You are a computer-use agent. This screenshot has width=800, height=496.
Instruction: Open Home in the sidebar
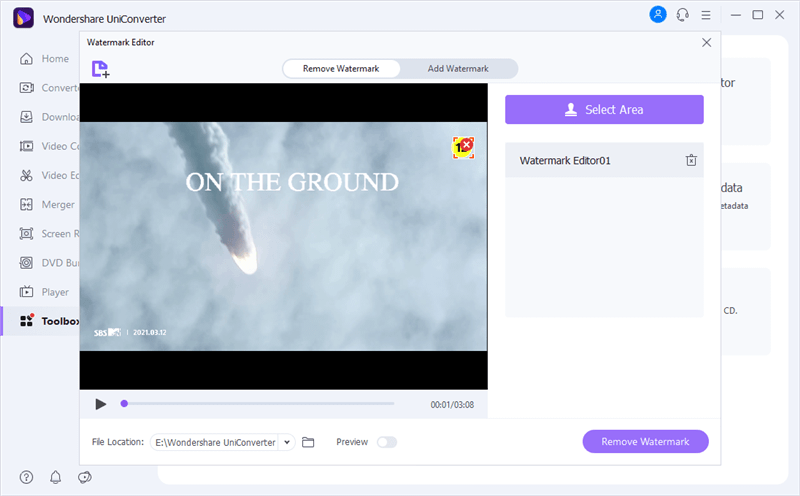pos(44,59)
